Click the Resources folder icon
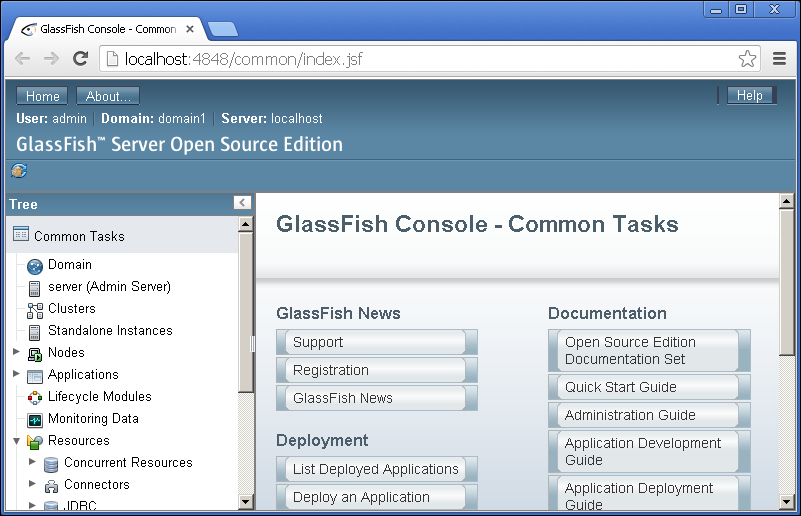801x516 pixels. (35, 441)
